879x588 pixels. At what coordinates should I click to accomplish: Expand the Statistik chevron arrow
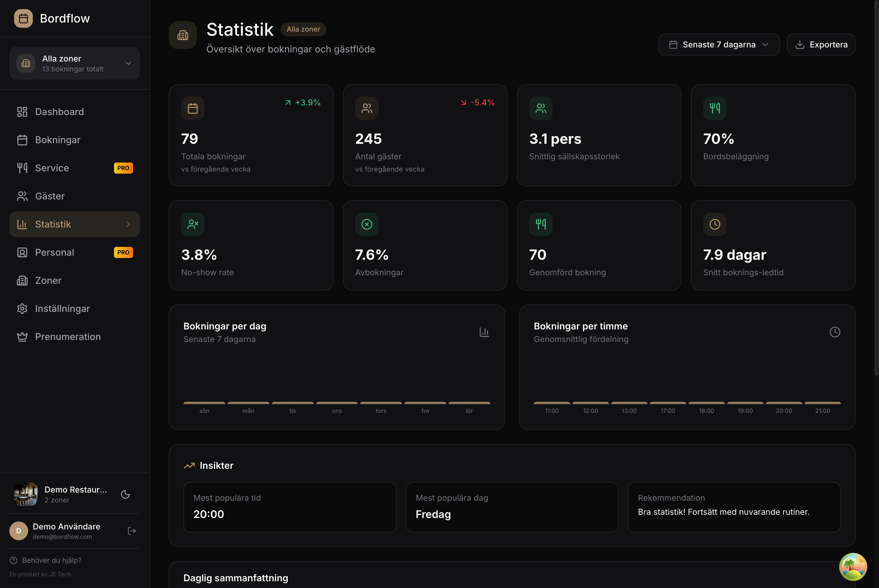pyautogui.click(x=128, y=224)
